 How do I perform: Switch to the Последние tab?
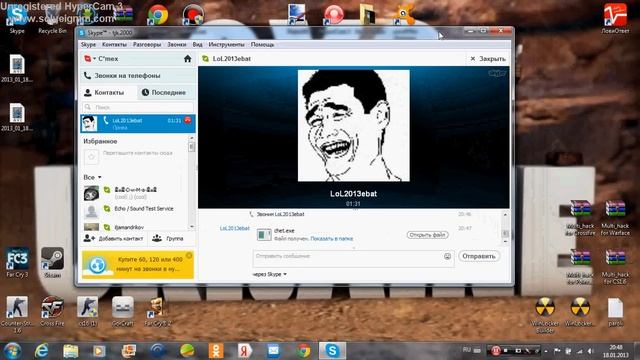(167, 93)
